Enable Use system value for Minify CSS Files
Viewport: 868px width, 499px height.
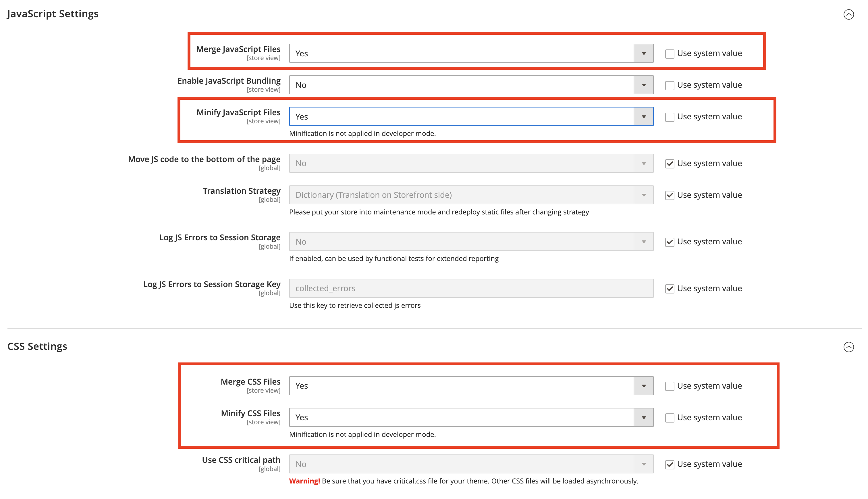click(x=670, y=417)
